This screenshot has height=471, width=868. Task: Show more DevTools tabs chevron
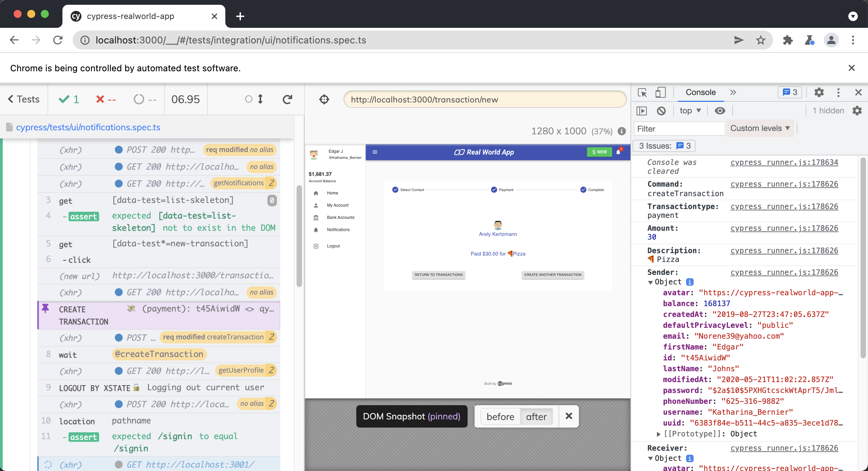point(733,92)
